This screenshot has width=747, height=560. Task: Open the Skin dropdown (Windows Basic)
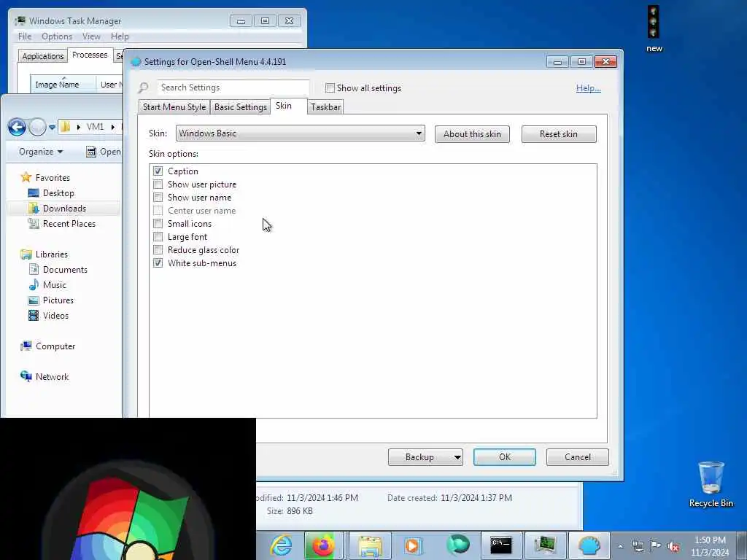(300, 133)
